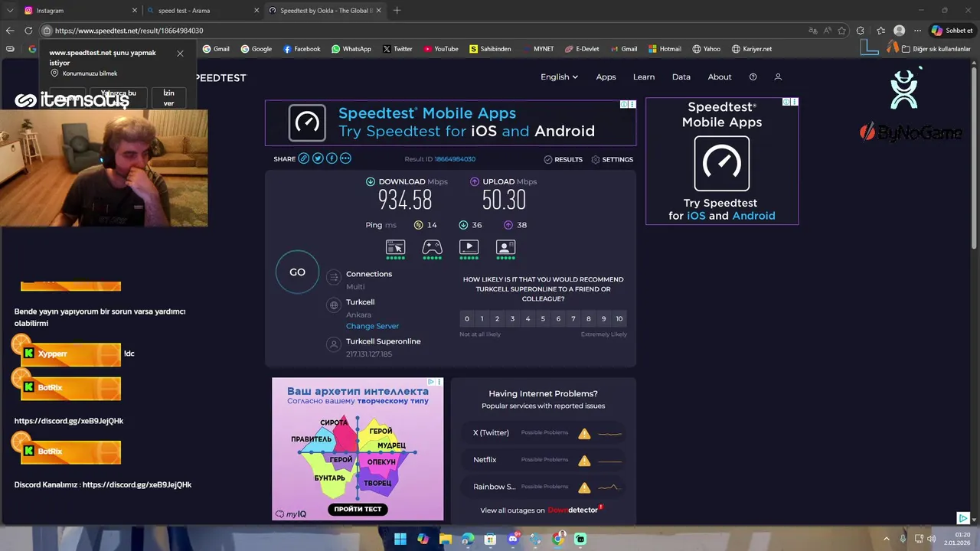Click İzin ver in location prompt
Viewport: 980px width, 551px height.
point(168,98)
